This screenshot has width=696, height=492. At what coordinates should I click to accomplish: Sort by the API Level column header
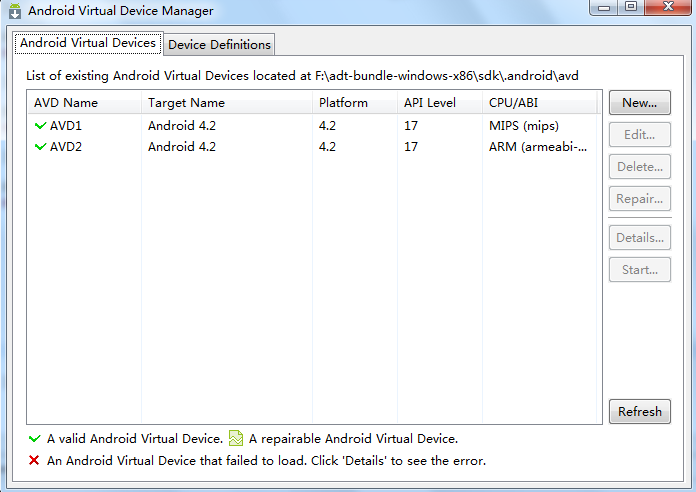pos(440,103)
